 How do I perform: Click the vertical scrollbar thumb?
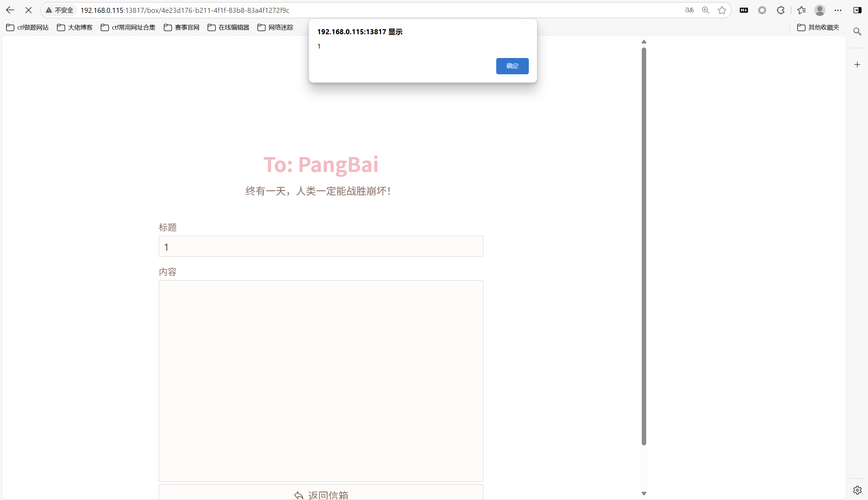(644, 246)
